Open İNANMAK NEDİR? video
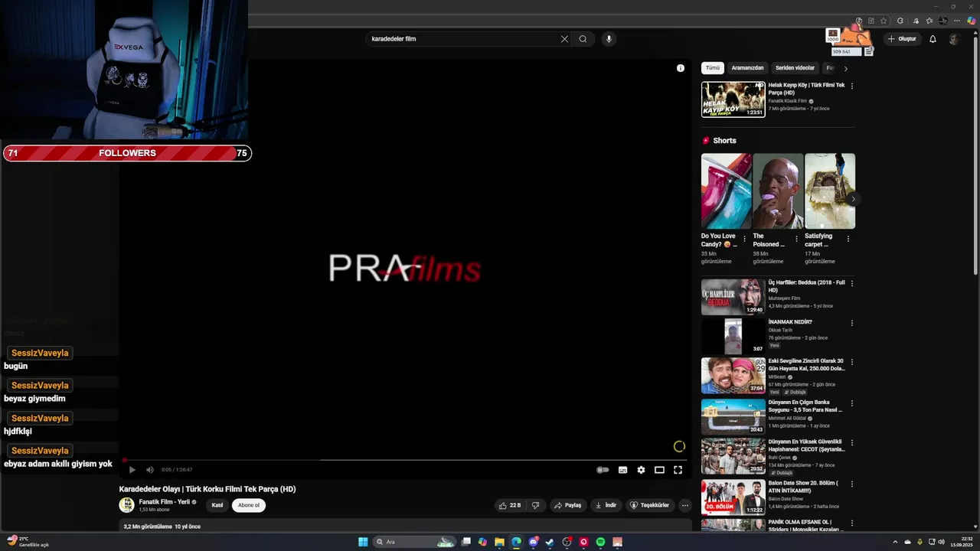Viewport: 980px width, 551px height. pyautogui.click(x=733, y=336)
